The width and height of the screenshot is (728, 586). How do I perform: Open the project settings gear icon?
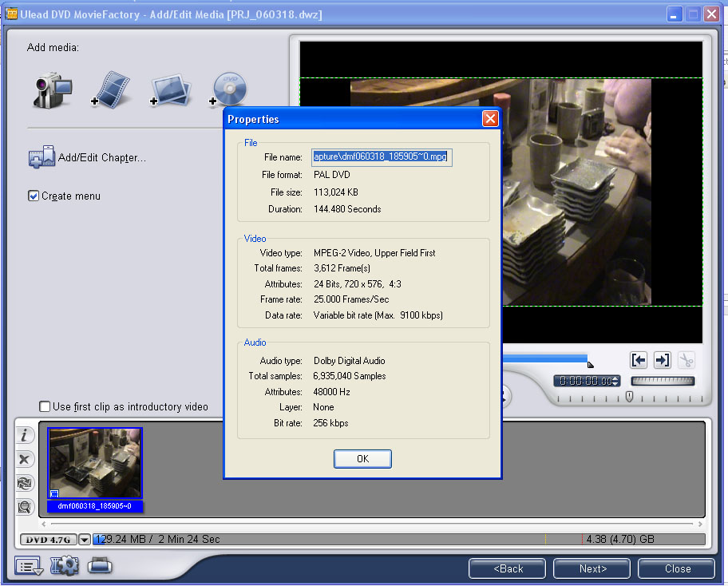coord(65,567)
